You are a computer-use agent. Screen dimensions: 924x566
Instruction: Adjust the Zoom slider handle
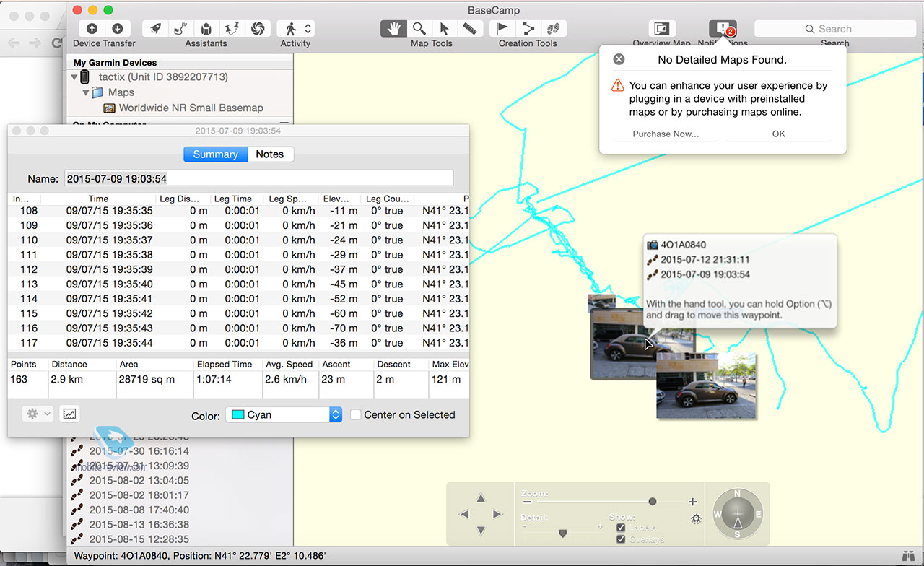(653, 501)
